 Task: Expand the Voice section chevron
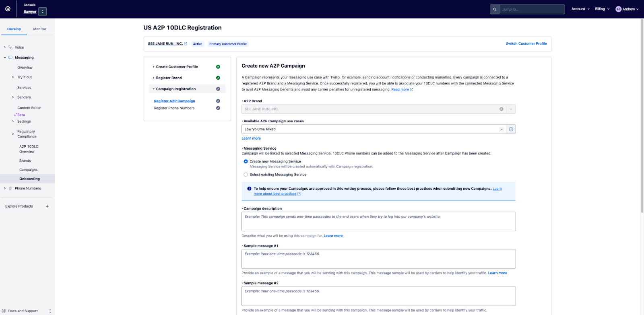[5, 47]
